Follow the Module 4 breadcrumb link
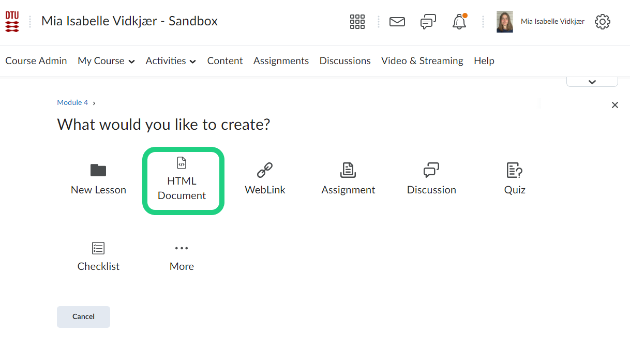Viewport: 630px width, 364px height. click(72, 102)
